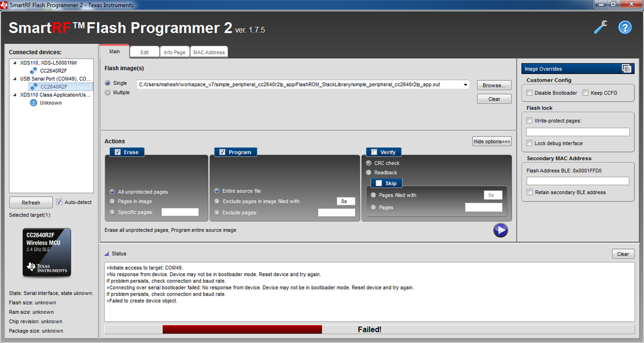Collapse the XDS110, XDS-L50001NM tree node
The image size is (644, 343).
(x=15, y=63)
